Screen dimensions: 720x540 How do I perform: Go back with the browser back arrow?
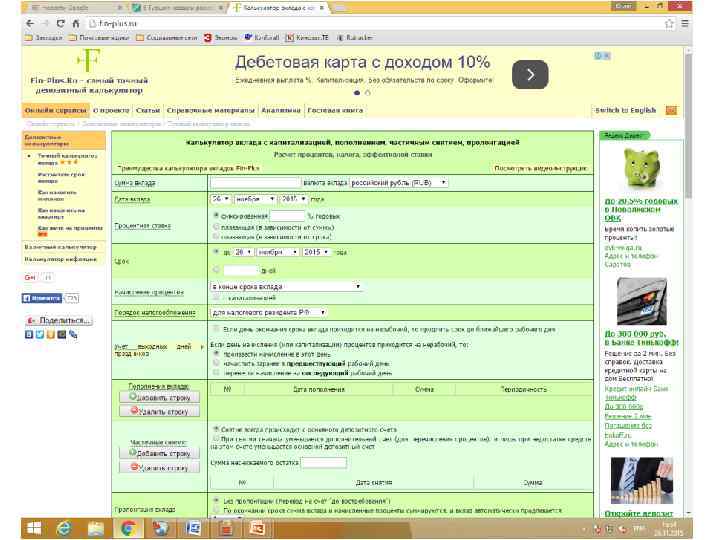[x=30, y=23]
